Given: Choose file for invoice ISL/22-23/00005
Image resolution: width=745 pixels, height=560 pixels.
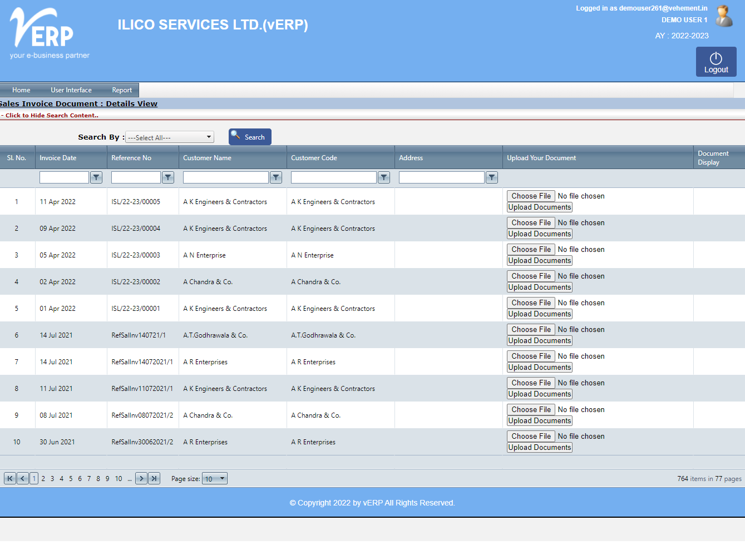Looking at the screenshot, I should coord(531,196).
